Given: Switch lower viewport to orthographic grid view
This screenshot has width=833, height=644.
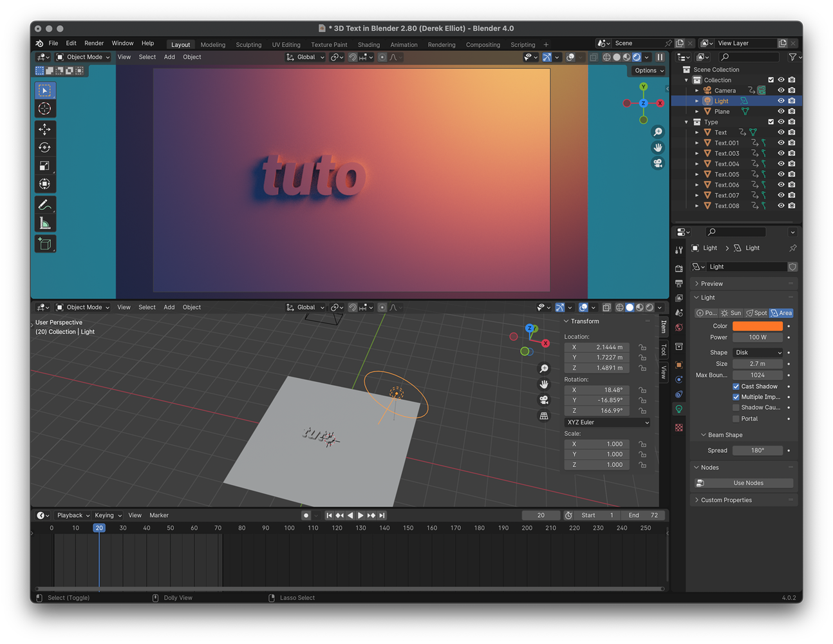Looking at the screenshot, I should point(544,416).
